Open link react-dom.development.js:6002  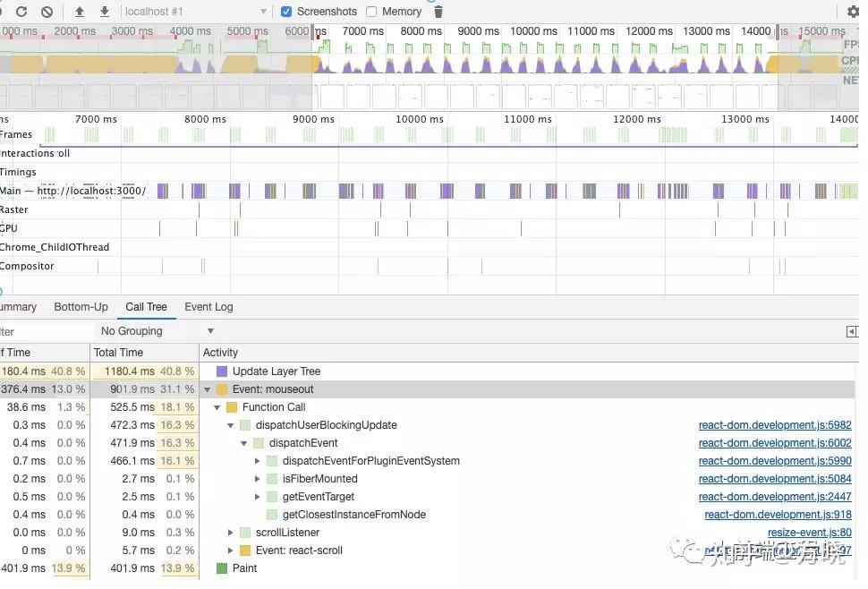(x=774, y=443)
